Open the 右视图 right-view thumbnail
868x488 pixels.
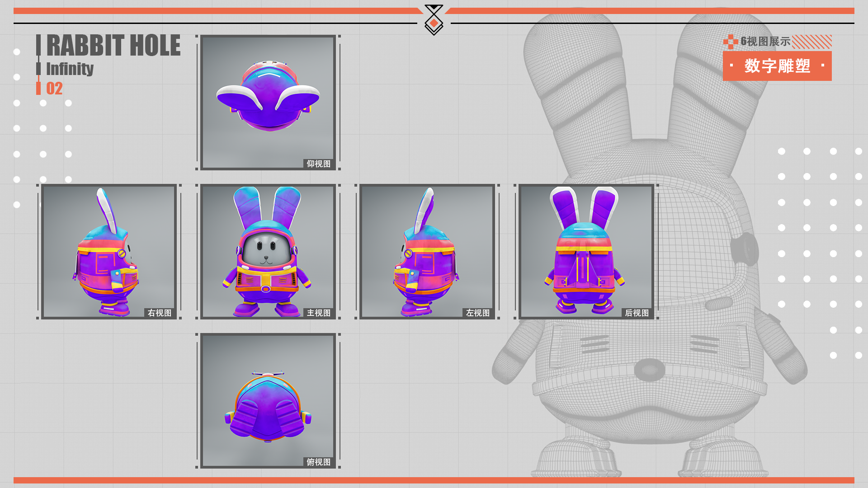point(108,251)
